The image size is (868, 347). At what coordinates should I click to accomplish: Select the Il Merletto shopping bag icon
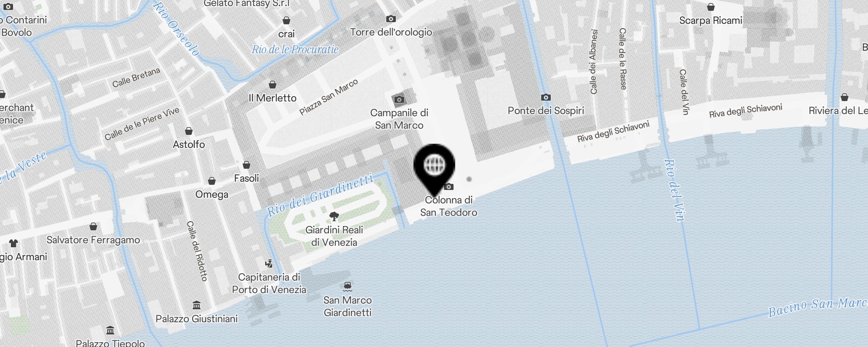(x=273, y=85)
